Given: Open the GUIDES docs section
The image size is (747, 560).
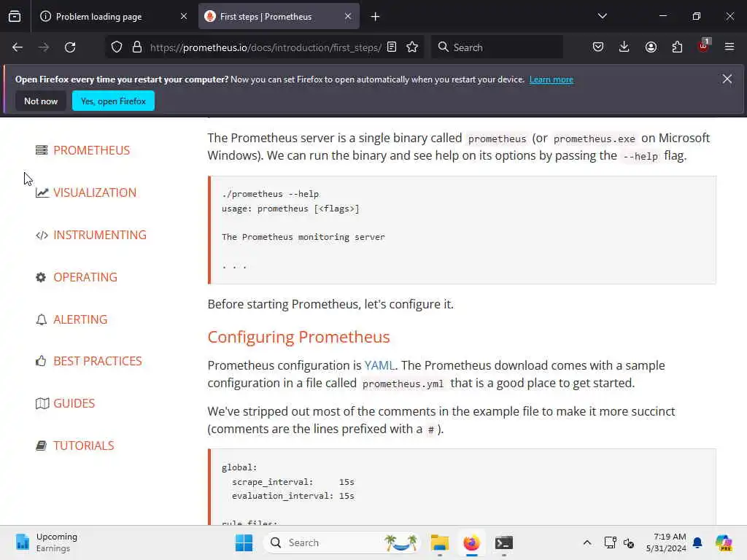Looking at the screenshot, I should click(74, 403).
